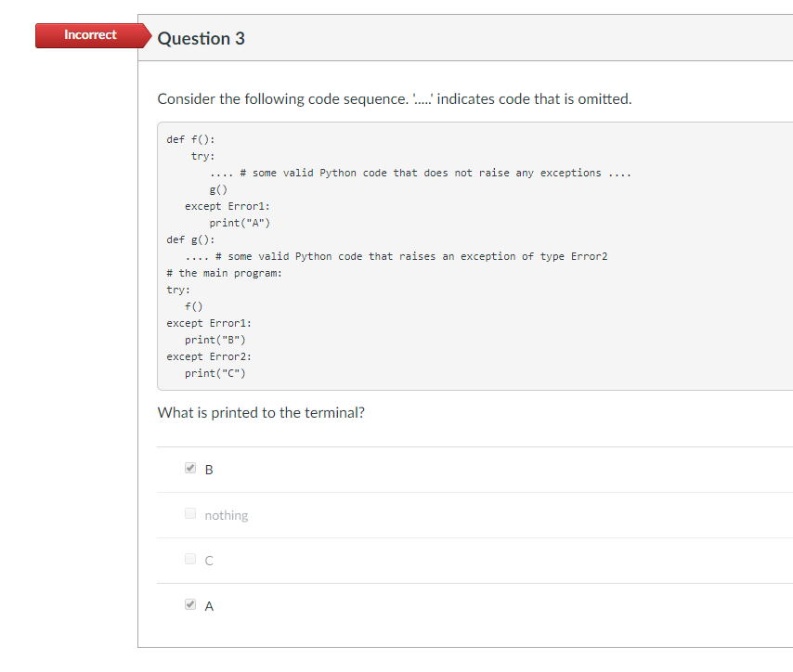The image size is (793, 672).
Task: Select answer option C
Action: pos(208,560)
